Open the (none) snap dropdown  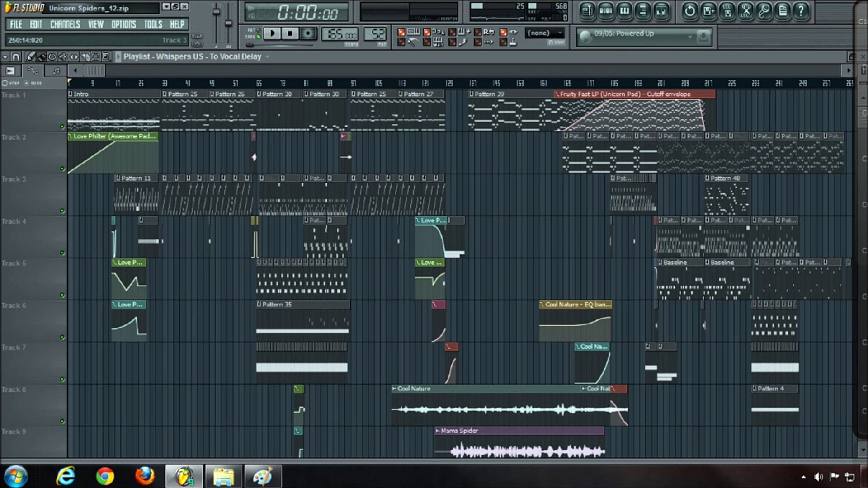(545, 33)
